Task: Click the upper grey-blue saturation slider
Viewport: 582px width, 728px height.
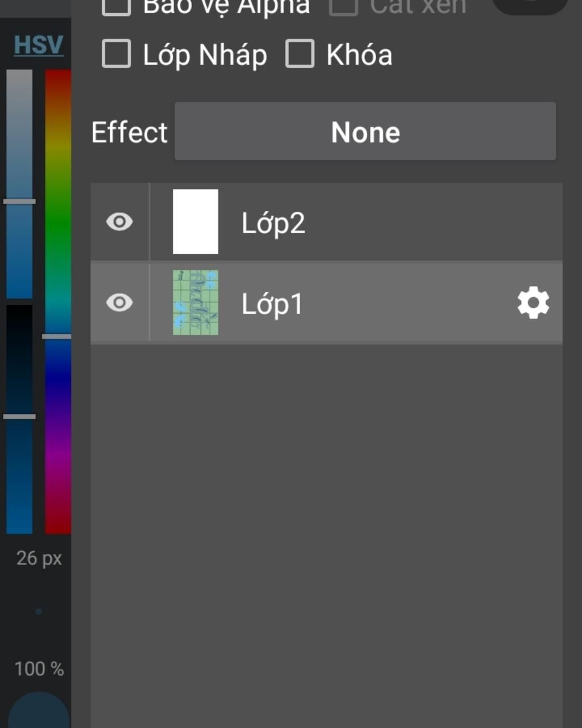Action: click(19, 184)
